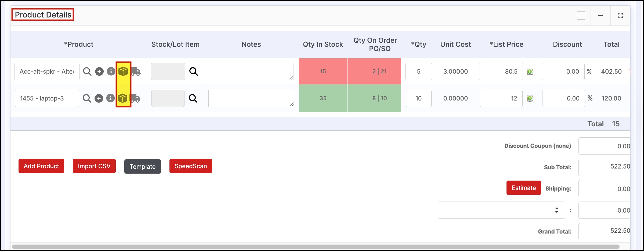644x251 pixels.
Task: Expand Product Details panel to fullscreen
Action: [620, 16]
